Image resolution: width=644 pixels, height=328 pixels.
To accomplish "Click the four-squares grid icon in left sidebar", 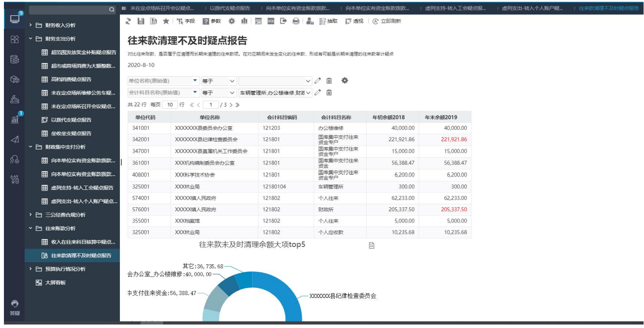I will tap(14, 40).
